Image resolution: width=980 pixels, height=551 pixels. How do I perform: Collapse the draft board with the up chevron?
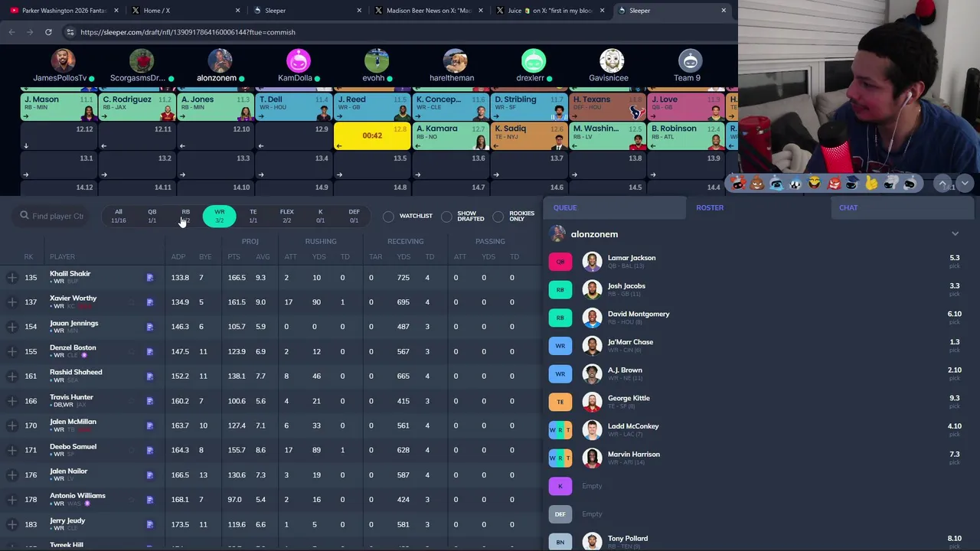[x=943, y=184]
